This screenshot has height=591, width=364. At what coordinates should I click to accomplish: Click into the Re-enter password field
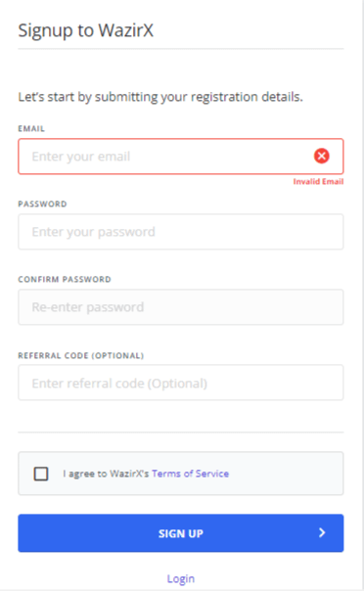click(x=180, y=307)
